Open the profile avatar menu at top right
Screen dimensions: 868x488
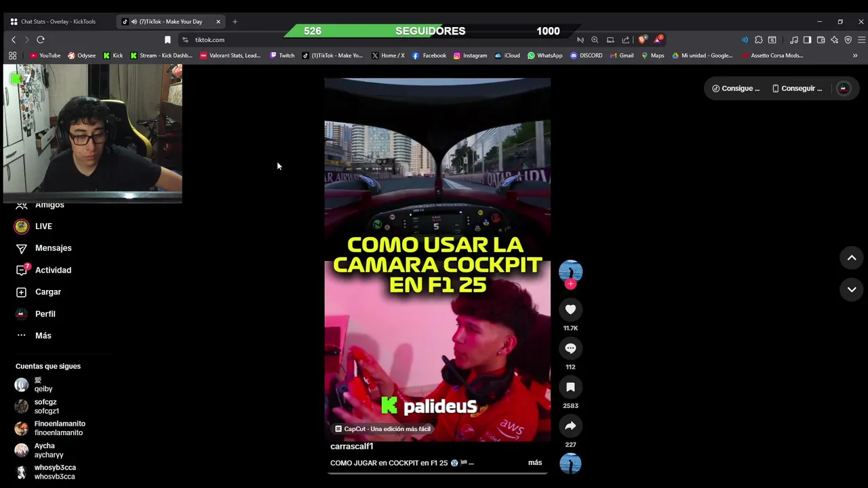tap(843, 89)
